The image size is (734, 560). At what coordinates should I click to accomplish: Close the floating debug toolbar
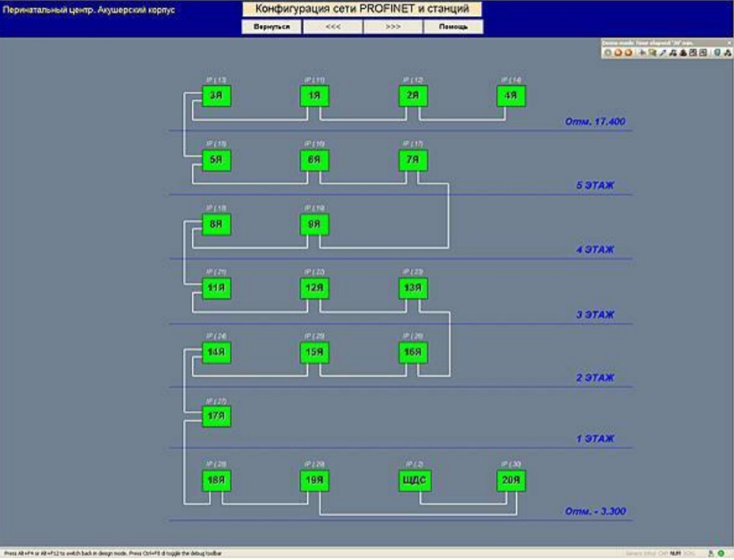pos(729,43)
